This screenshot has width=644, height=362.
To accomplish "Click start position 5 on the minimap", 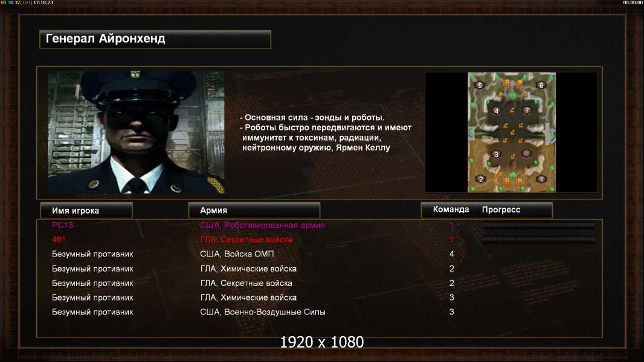I will 480,85.
